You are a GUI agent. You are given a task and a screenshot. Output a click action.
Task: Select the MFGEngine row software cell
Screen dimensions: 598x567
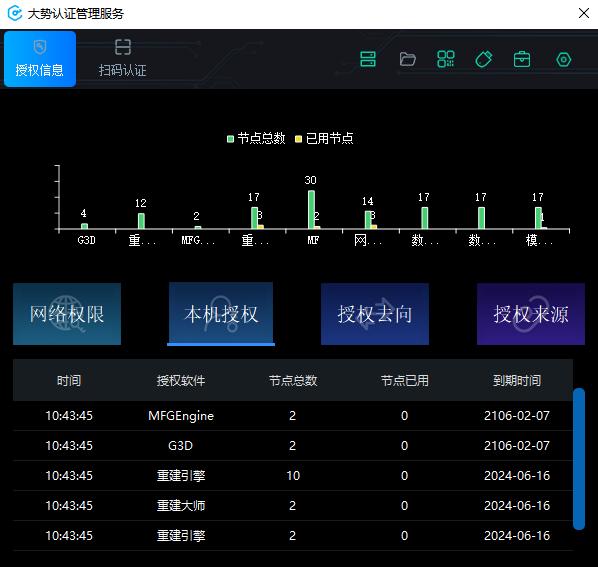pyautogui.click(x=181, y=416)
